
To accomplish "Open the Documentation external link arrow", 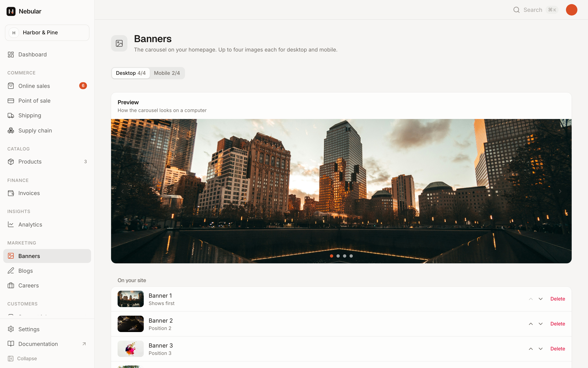I will click(84, 344).
